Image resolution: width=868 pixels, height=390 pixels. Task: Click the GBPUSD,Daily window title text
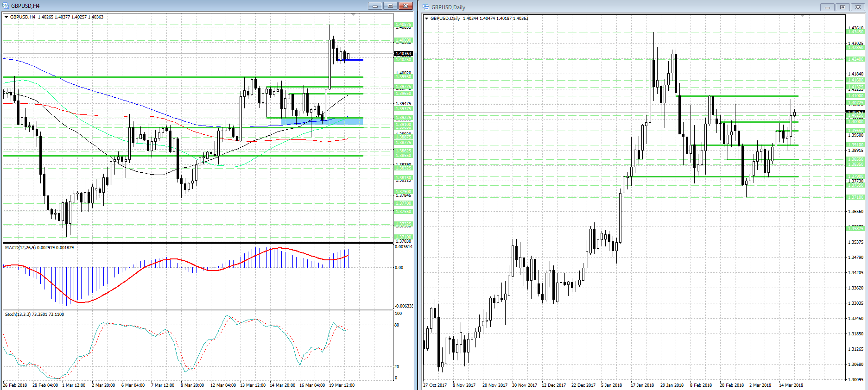click(x=448, y=7)
